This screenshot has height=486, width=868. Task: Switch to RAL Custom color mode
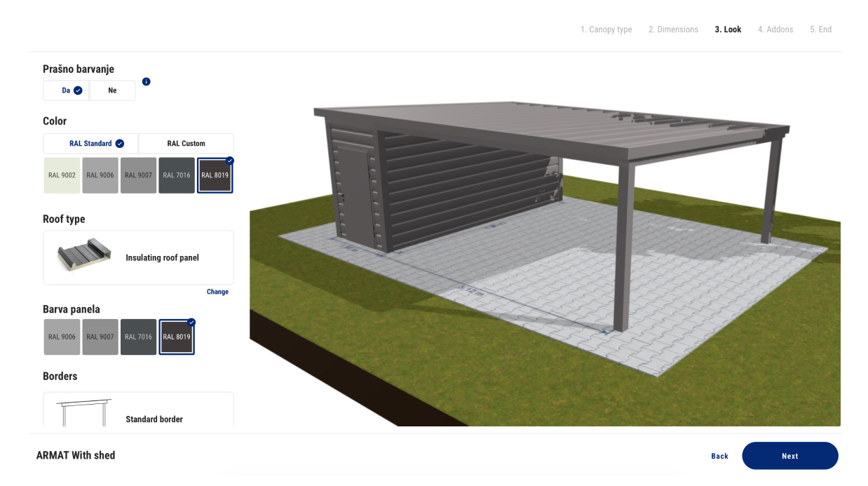point(186,144)
